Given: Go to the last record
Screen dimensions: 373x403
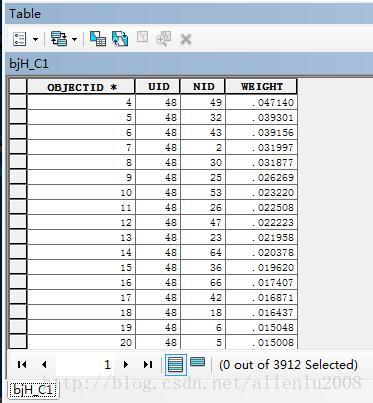Looking at the screenshot, I should 148,364.
